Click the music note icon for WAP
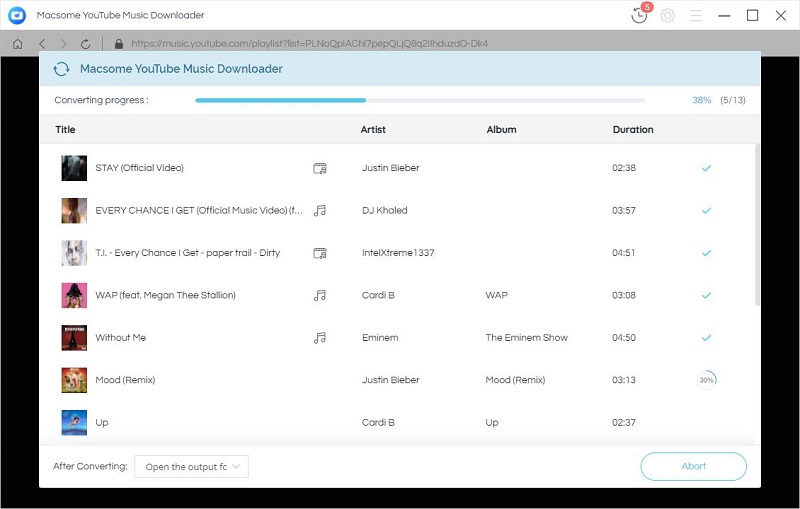 coord(320,295)
